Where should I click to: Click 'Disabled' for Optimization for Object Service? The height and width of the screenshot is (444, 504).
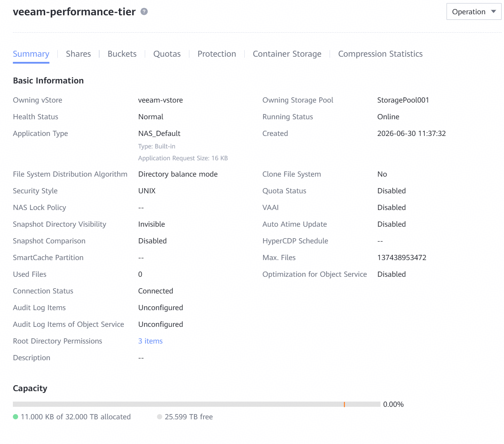[392, 274]
